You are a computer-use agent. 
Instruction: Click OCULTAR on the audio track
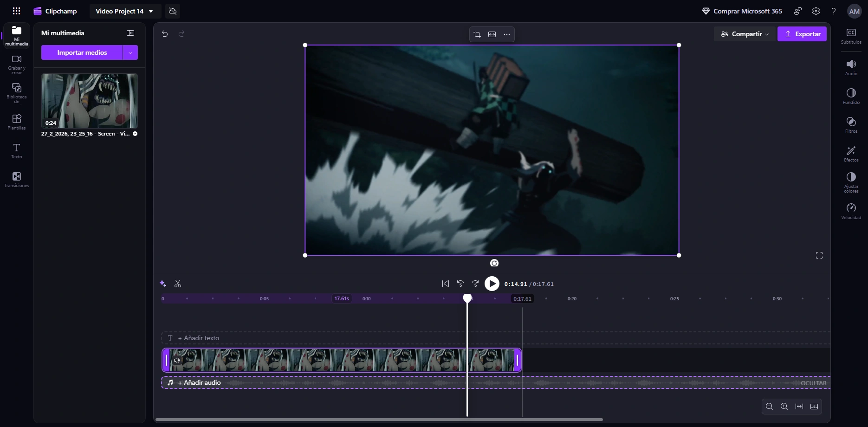pyautogui.click(x=814, y=383)
